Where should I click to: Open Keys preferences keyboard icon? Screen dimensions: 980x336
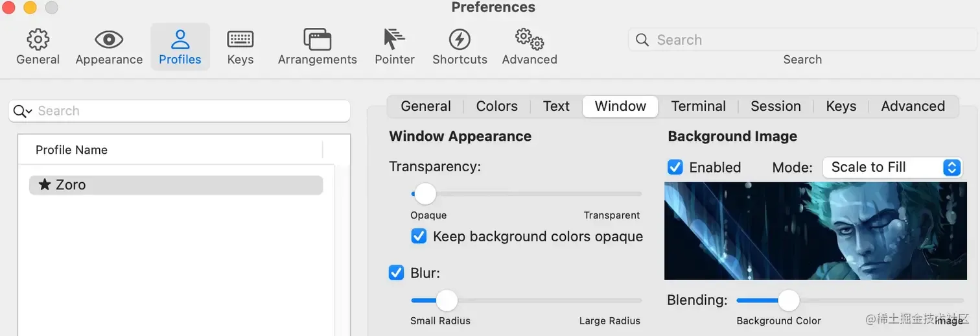240,40
